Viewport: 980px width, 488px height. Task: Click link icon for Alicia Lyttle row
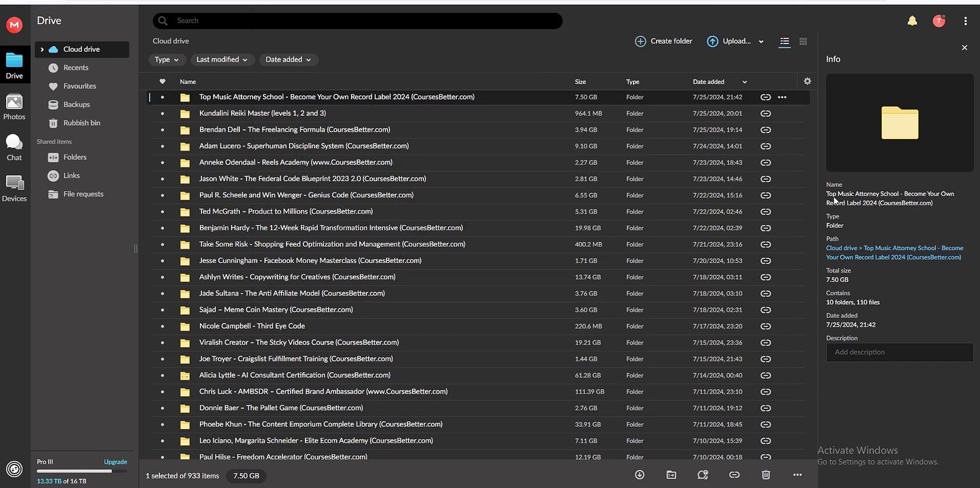click(766, 375)
